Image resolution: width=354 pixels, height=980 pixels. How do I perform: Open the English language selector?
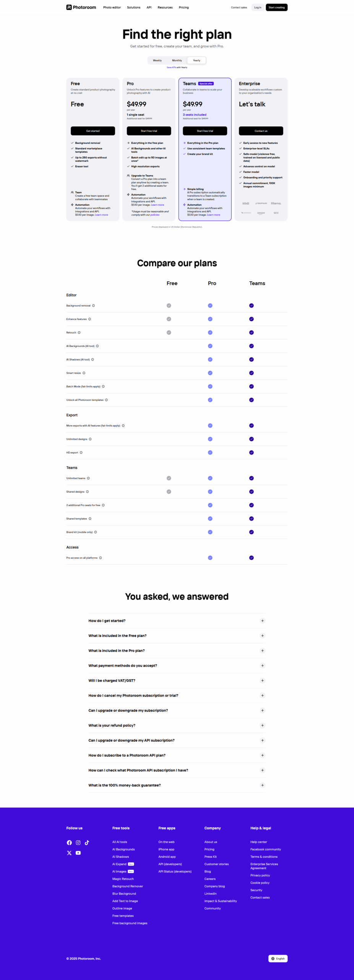(278, 959)
